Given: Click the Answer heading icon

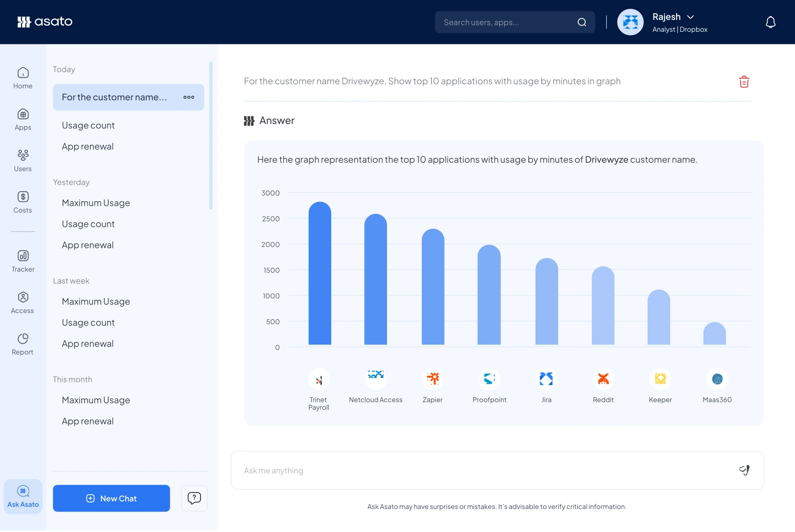Looking at the screenshot, I should click(249, 121).
